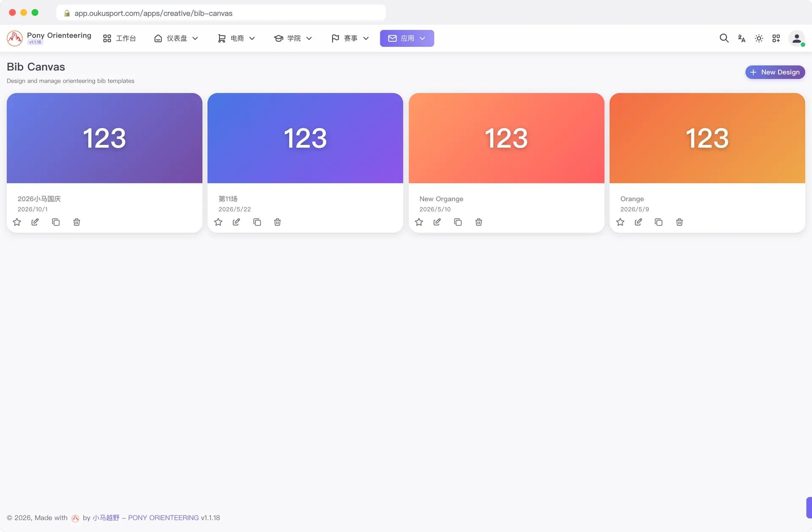
Task: Copy the Orange design
Action: (x=659, y=222)
